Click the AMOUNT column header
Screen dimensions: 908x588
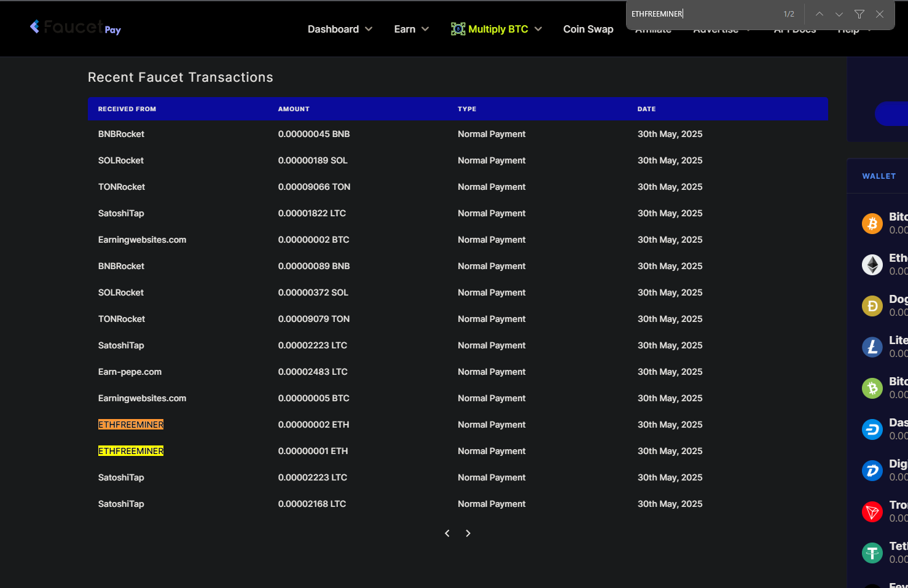[294, 109]
